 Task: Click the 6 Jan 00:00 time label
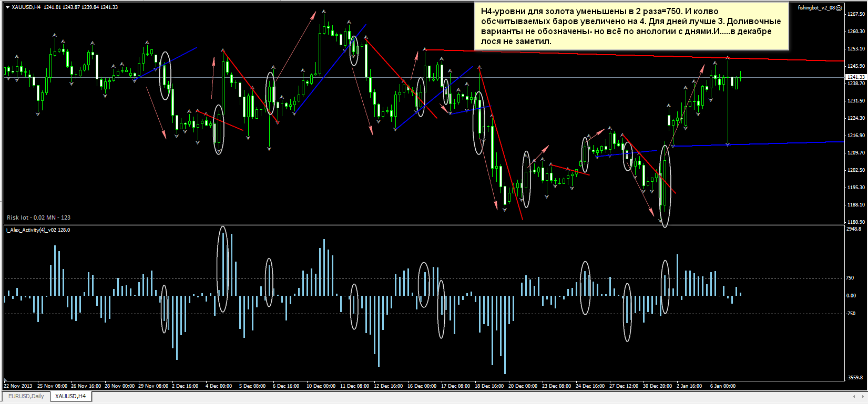723,386
